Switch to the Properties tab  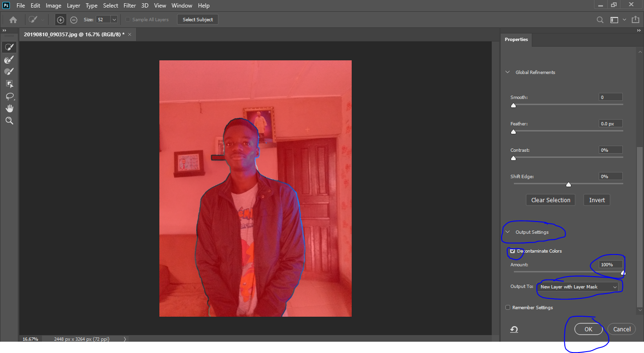[x=516, y=40]
